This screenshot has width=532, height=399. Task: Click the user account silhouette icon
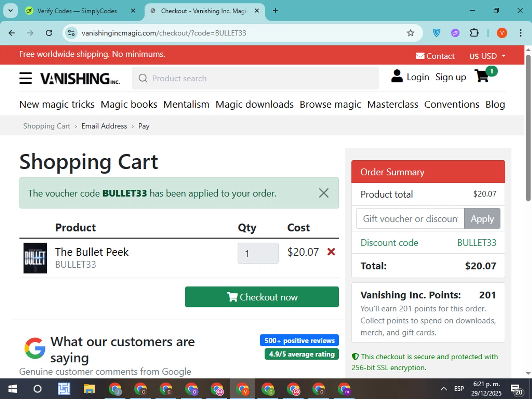(x=397, y=76)
